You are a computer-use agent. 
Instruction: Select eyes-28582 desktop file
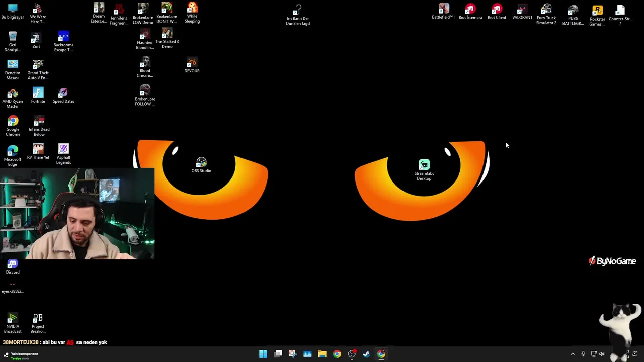tap(13, 288)
